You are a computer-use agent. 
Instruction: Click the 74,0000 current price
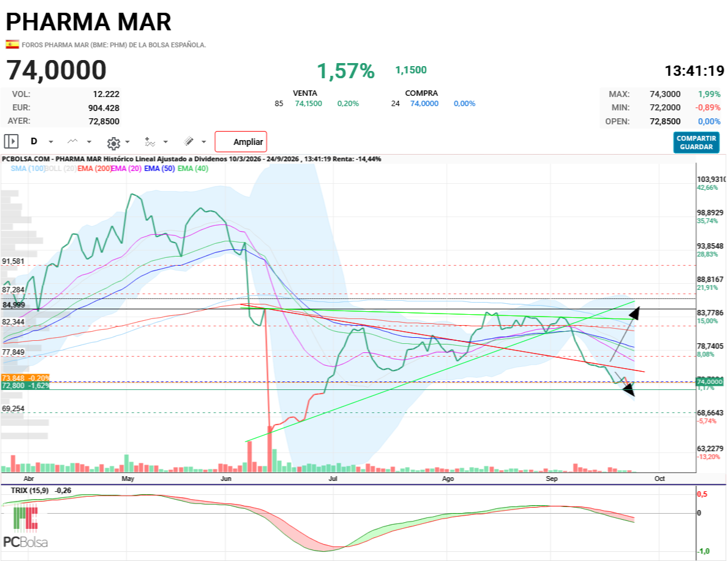56,70
